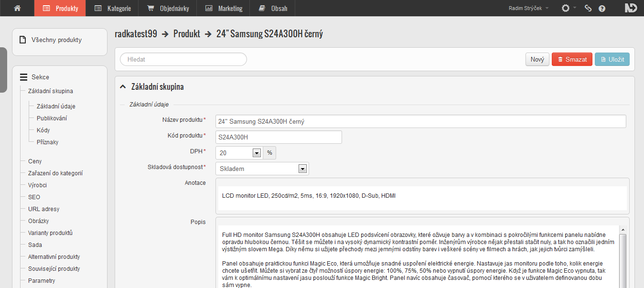The height and width of the screenshot is (288, 644).
Task: Open Skladová dostupnost dropdown
Action: [x=262, y=169]
